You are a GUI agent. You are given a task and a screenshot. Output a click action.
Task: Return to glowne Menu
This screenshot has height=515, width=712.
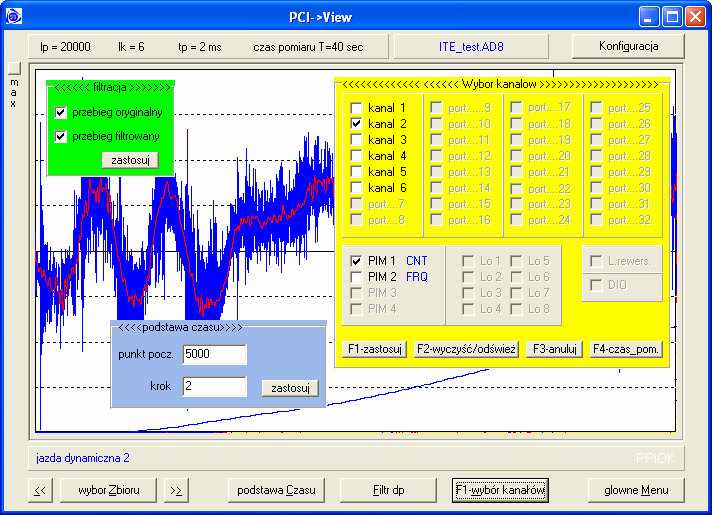pyautogui.click(x=636, y=490)
